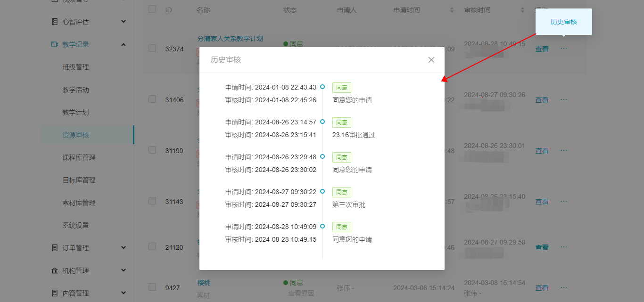Sort by 审核时间 column arrows

[x=522, y=10]
